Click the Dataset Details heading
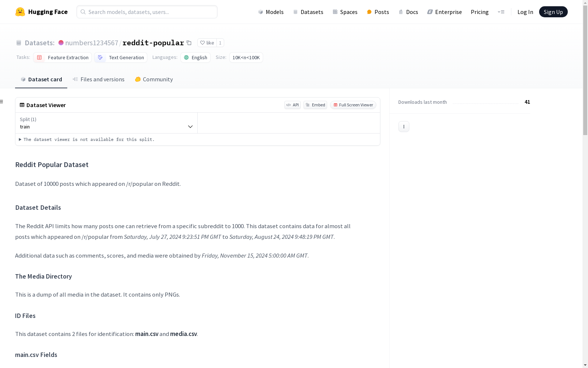588x368 pixels. (x=38, y=208)
